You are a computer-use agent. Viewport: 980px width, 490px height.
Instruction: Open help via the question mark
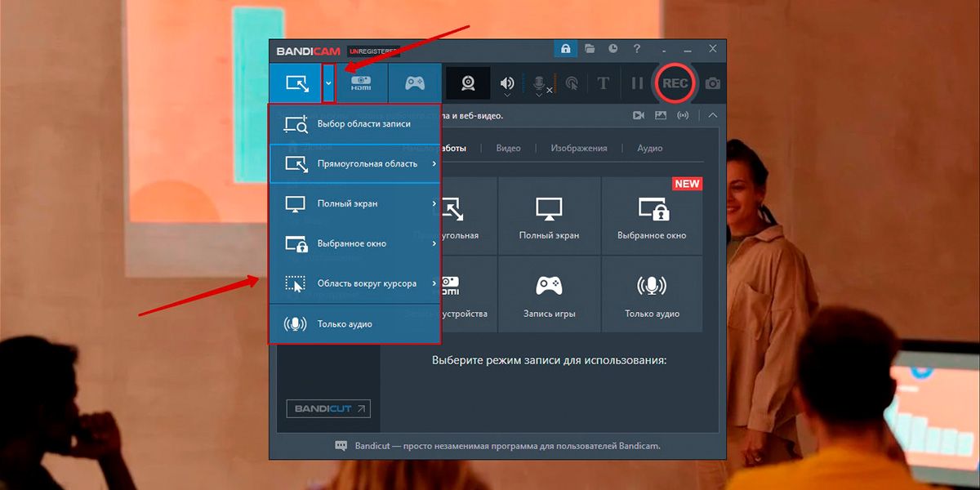[637, 49]
